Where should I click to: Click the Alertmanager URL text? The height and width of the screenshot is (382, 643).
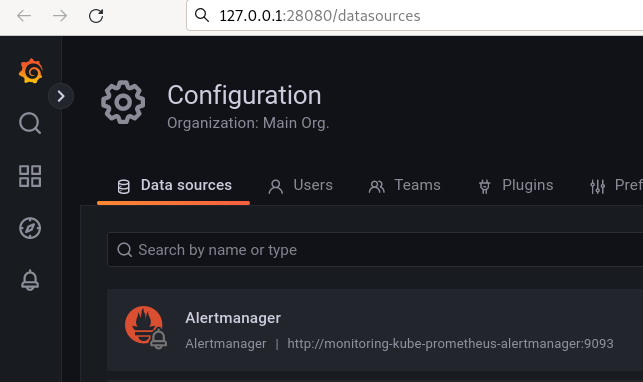[x=450, y=343]
